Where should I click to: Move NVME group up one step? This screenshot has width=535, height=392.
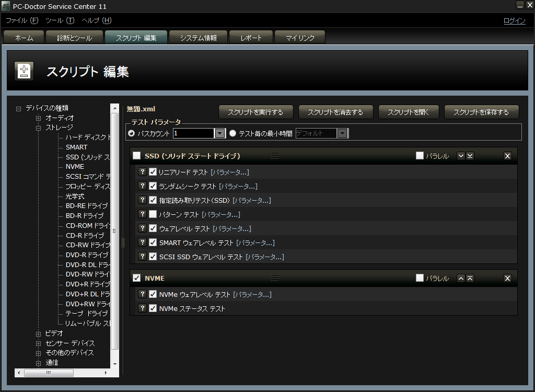pyautogui.click(x=461, y=278)
